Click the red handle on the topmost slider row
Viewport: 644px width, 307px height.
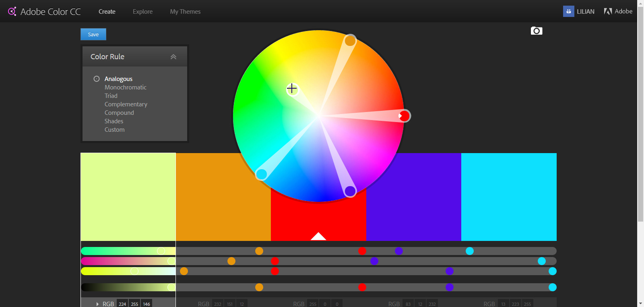[x=362, y=251]
